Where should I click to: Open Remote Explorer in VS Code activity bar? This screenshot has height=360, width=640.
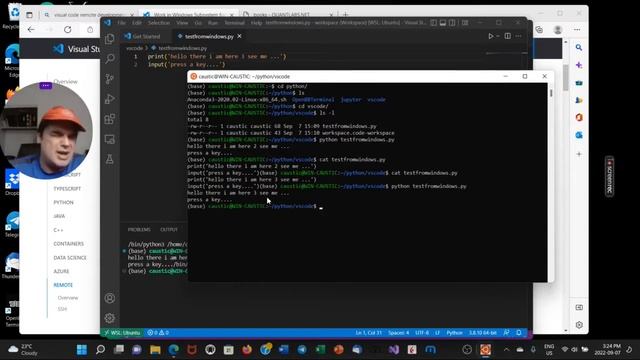click(109, 139)
